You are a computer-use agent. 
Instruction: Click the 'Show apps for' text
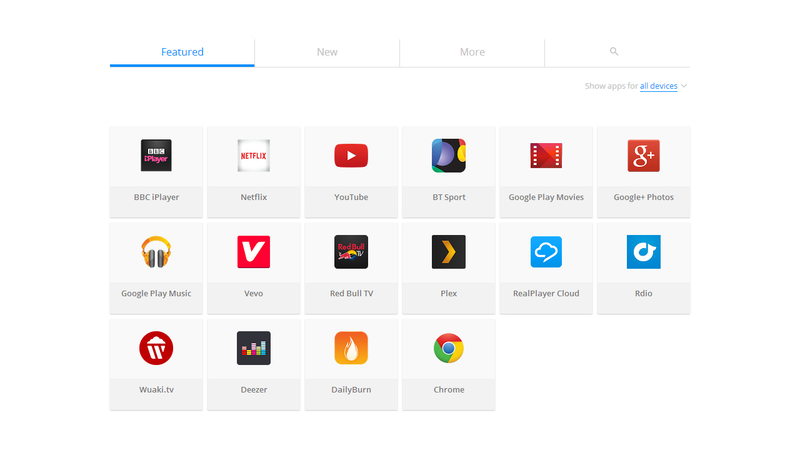coord(611,86)
